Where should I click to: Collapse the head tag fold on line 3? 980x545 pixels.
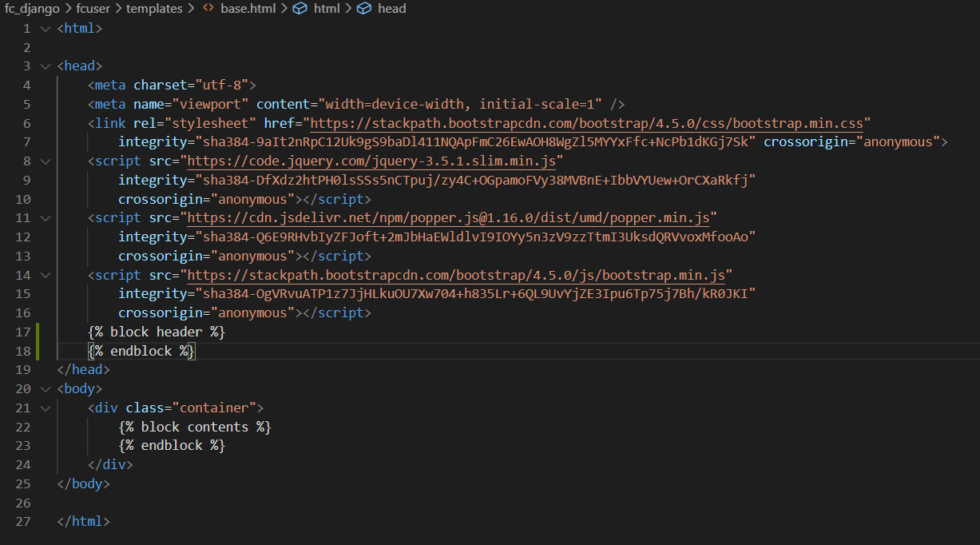point(45,66)
